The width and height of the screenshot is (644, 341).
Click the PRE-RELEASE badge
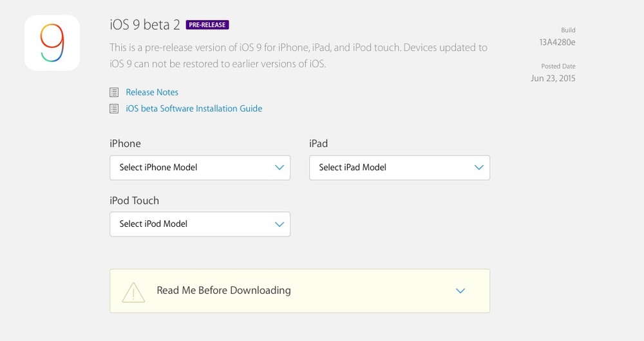point(207,24)
